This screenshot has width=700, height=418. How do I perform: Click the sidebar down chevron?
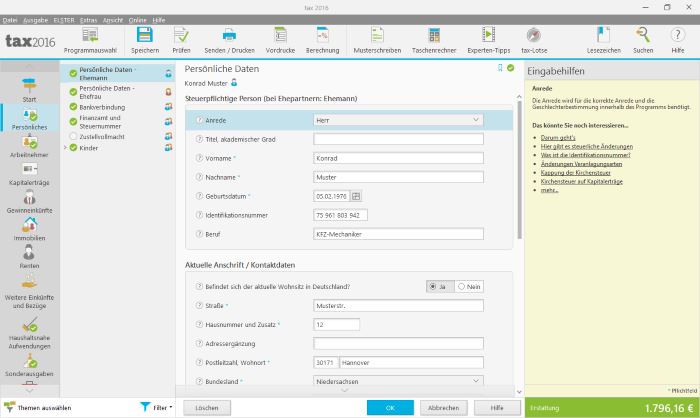coord(29,391)
